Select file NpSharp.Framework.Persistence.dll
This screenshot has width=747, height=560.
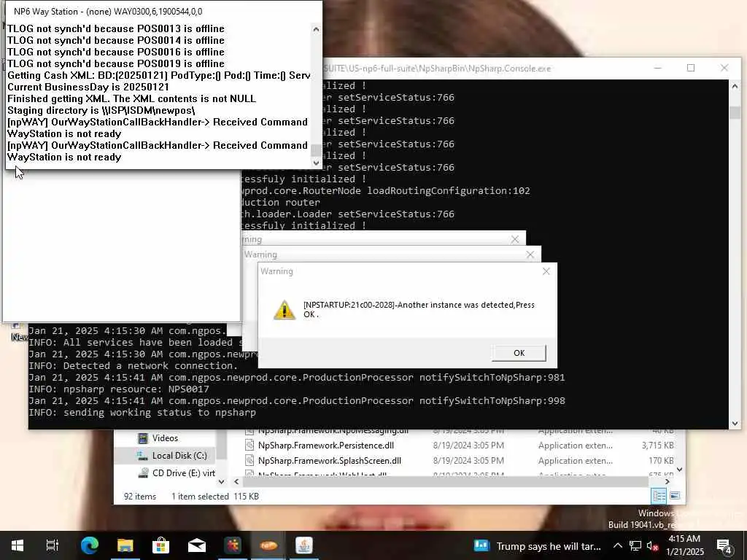[325, 446]
